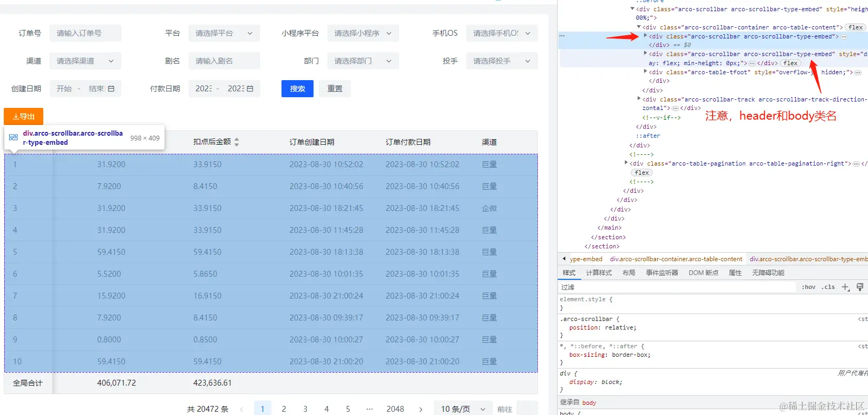This screenshot has width=868, height=415.
Task: Click the calendar icon in 付款日期 picker
Action: pyautogui.click(x=250, y=89)
